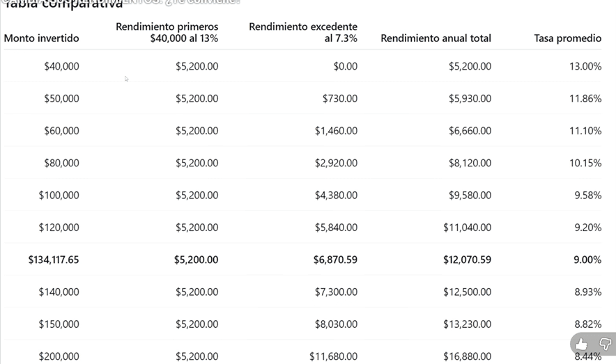The image size is (616, 364).
Task: Click the $40,000 invested amount cell
Action: [x=61, y=67]
